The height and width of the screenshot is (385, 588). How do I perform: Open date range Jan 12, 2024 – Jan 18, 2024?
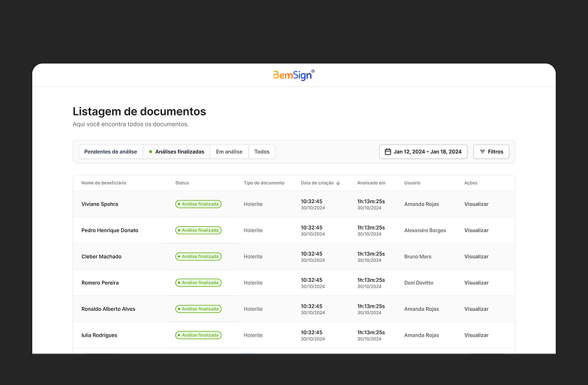tap(423, 152)
